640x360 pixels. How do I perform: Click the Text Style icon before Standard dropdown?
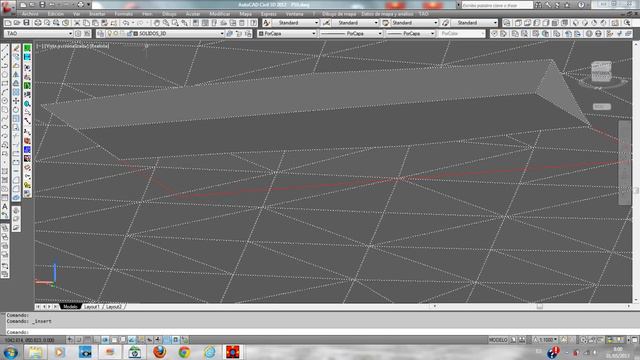(267, 23)
